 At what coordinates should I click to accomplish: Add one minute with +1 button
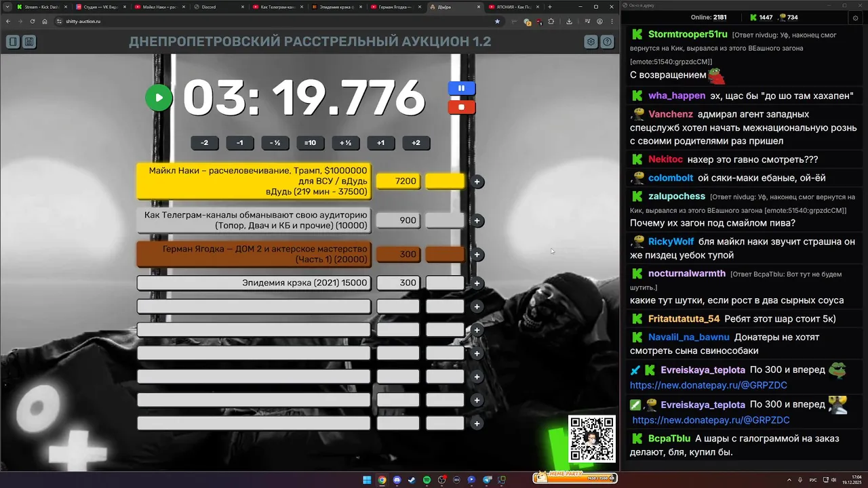click(380, 142)
